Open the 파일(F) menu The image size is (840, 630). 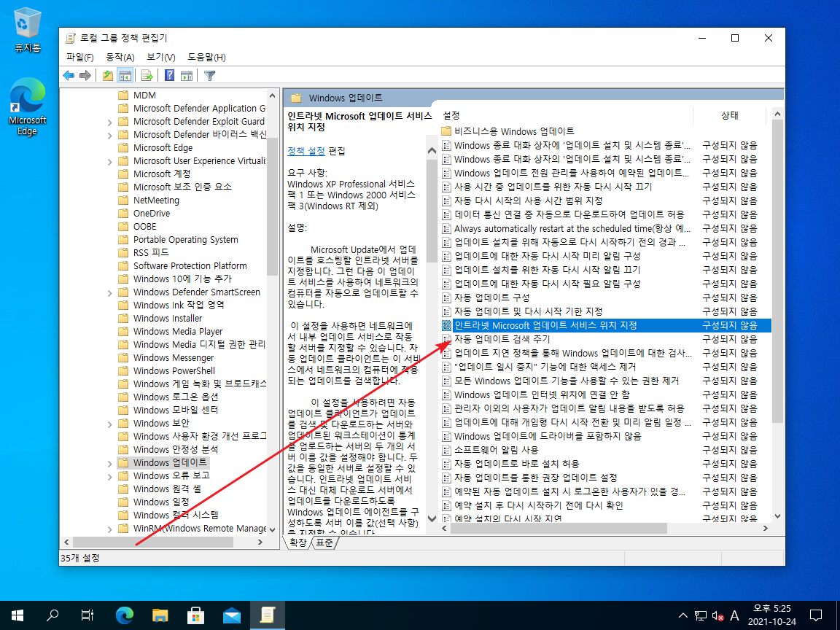tap(79, 58)
